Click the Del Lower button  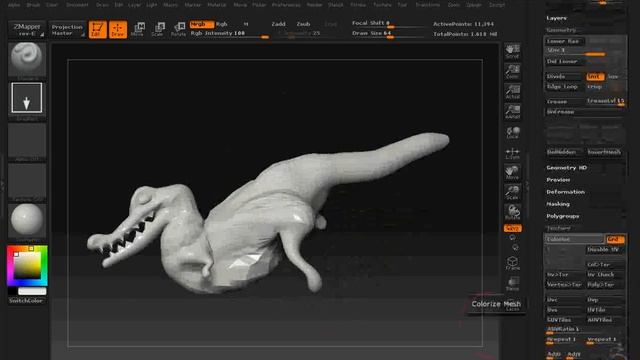pos(565,61)
